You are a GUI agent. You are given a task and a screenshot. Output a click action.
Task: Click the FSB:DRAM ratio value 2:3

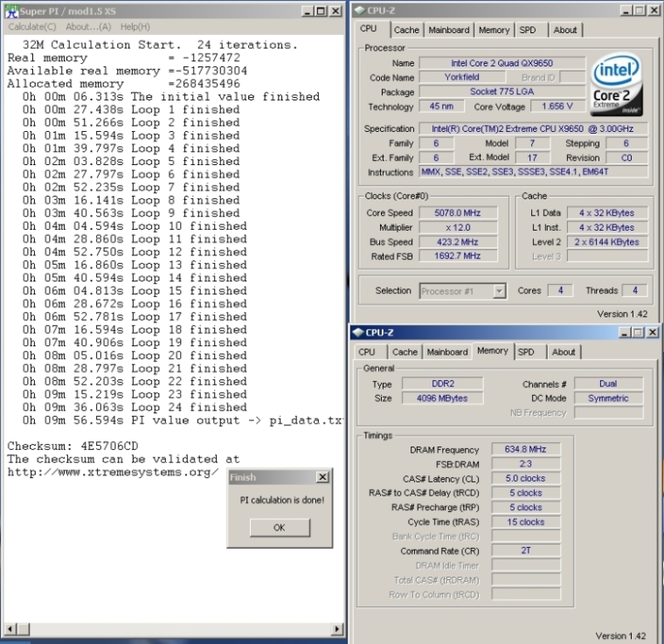click(526, 464)
